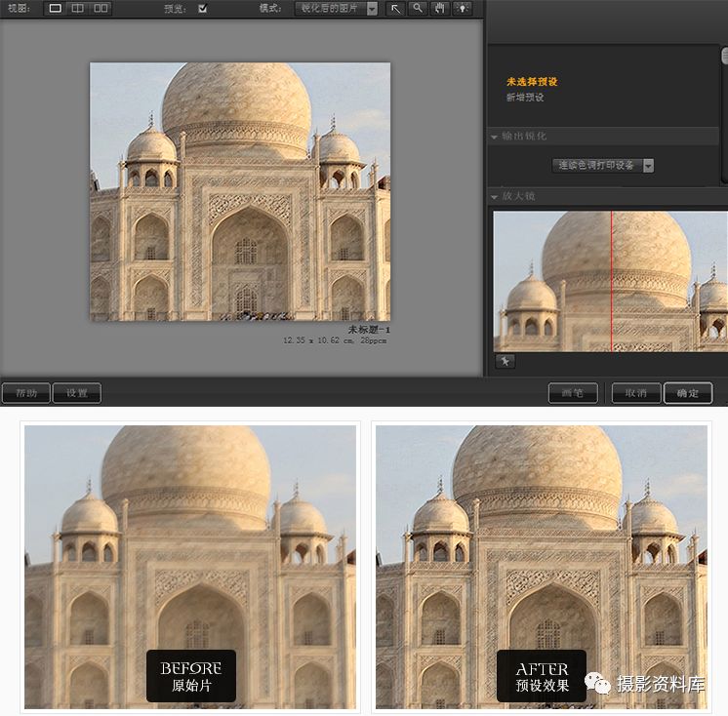Click the 帮助 help button
Screen dimensions: 728x716
26,393
